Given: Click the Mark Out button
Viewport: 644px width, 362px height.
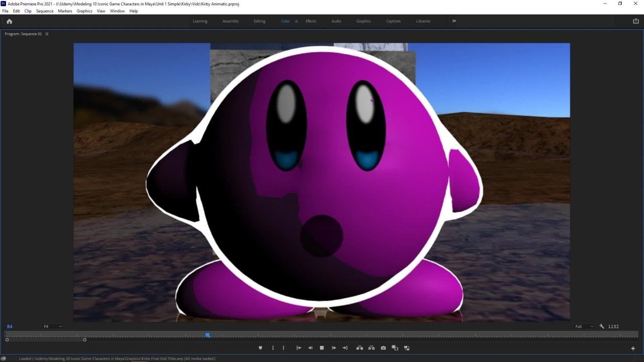Looking at the screenshot, I should click(283, 348).
